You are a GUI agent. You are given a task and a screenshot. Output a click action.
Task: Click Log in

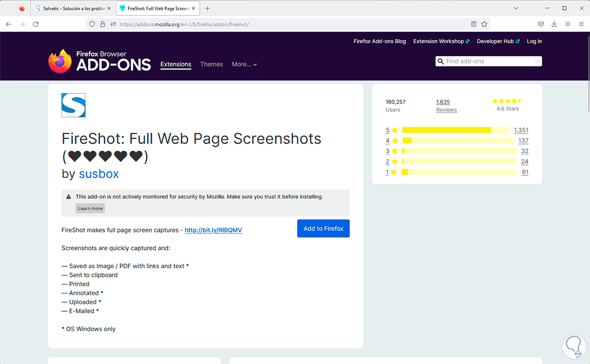[x=534, y=41]
